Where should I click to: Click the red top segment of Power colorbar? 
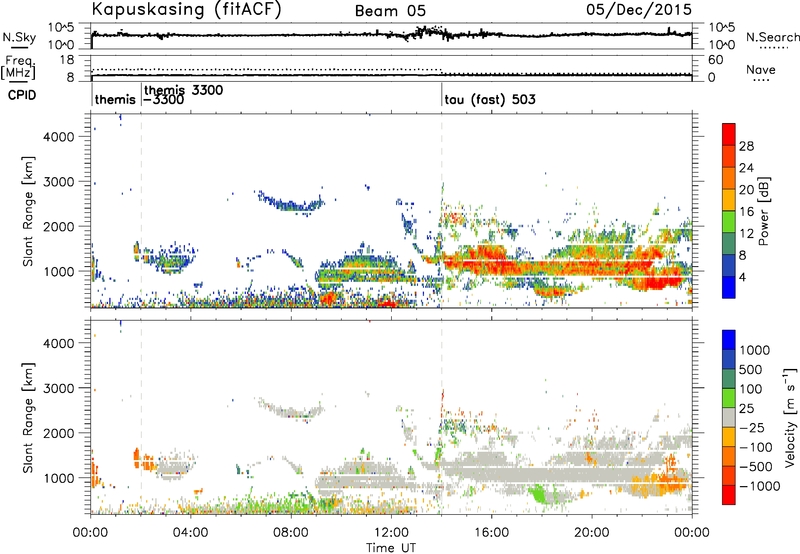729,134
